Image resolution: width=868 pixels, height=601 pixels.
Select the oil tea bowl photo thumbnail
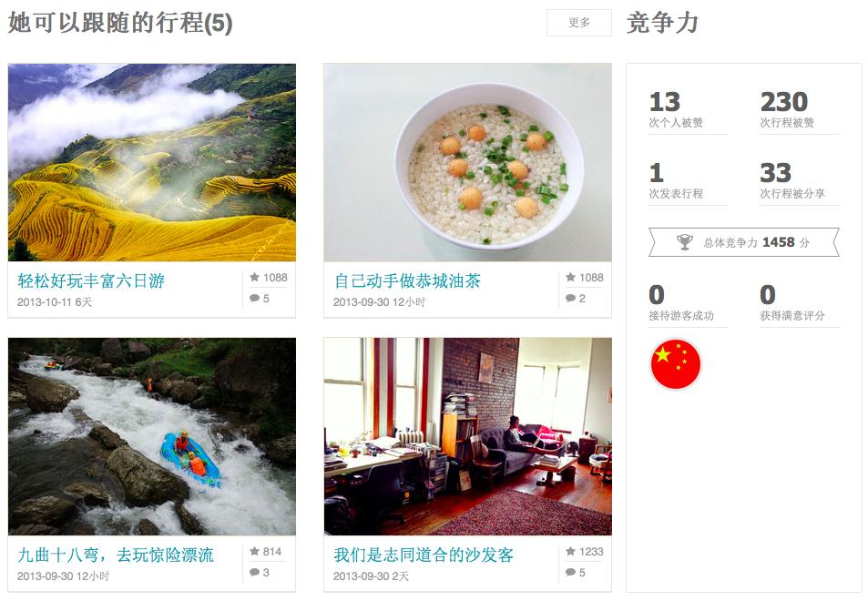pyautogui.click(x=468, y=162)
